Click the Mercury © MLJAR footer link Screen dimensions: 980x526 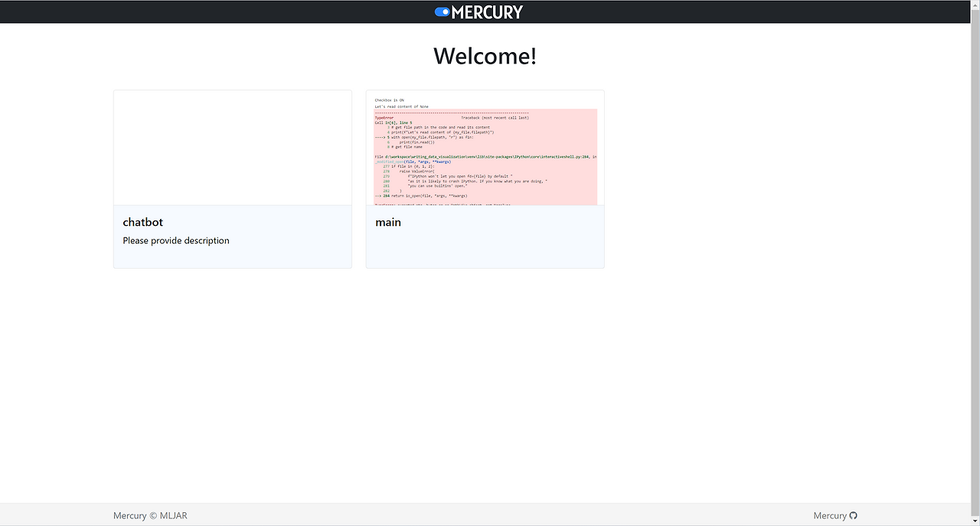click(149, 515)
